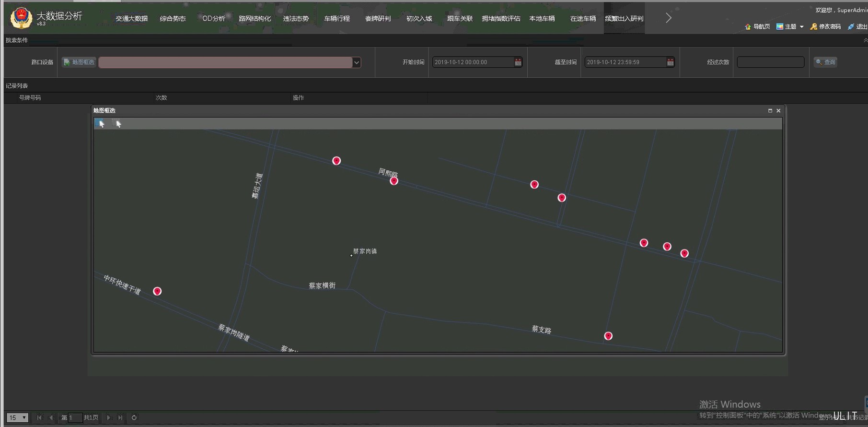This screenshot has height=427, width=868.
Task: Click the 修改密码 link
Action: tap(825, 27)
